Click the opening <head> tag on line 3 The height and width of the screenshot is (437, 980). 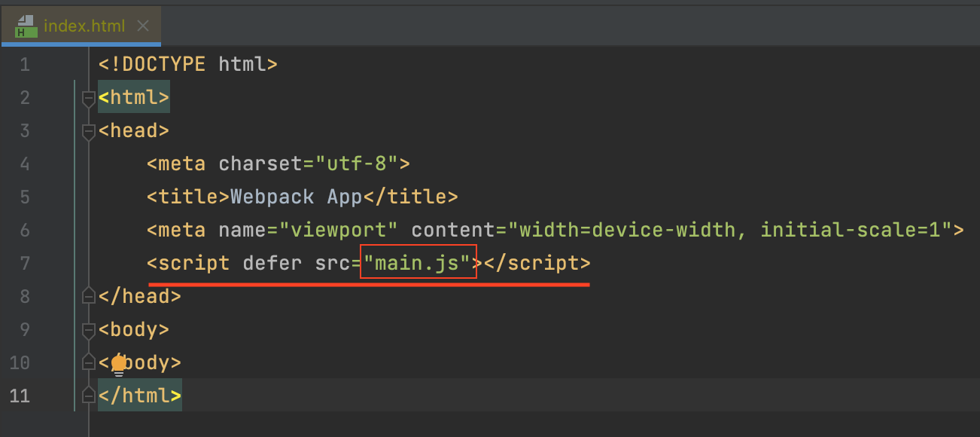pos(134,130)
